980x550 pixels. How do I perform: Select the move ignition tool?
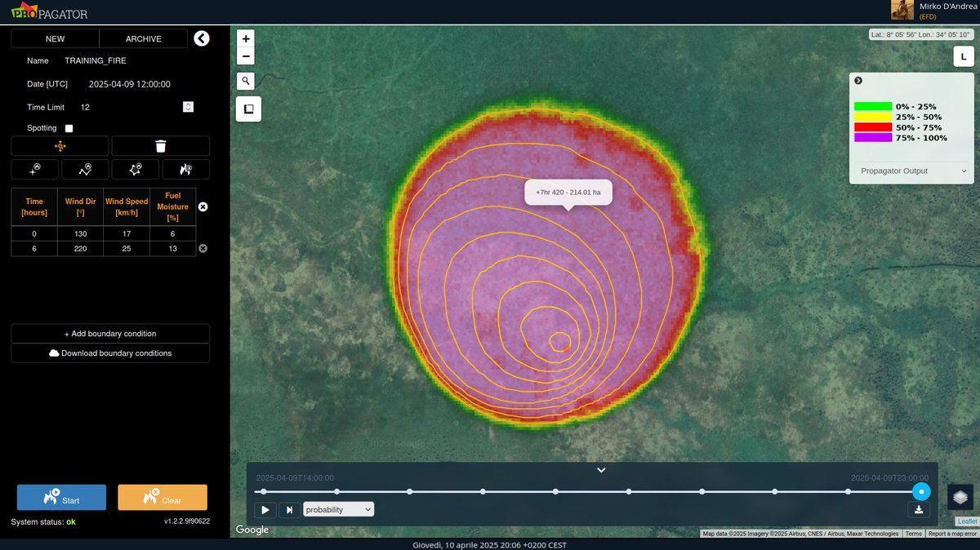click(60, 145)
